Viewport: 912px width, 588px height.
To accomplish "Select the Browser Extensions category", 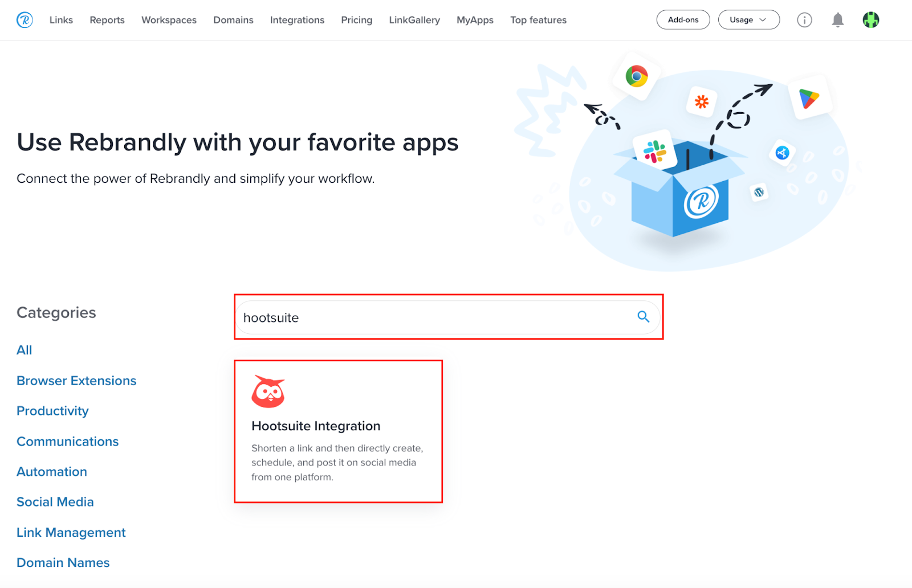I will tap(76, 381).
